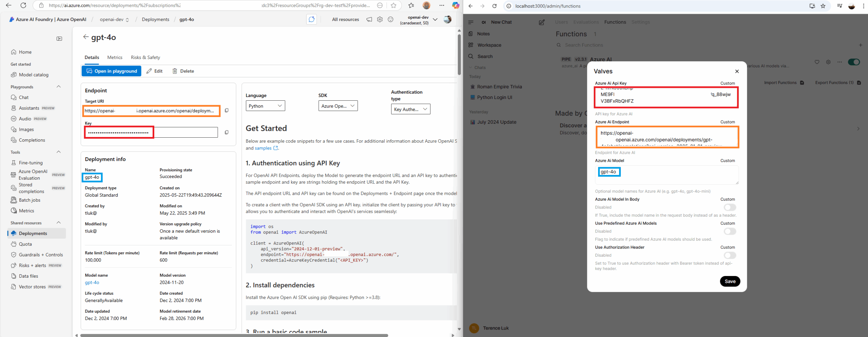Close the Valves dialog
868x337 pixels.
point(737,71)
